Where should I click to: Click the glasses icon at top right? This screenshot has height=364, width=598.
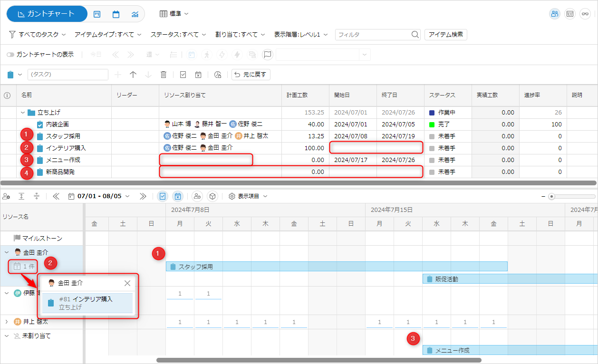[585, 14]
